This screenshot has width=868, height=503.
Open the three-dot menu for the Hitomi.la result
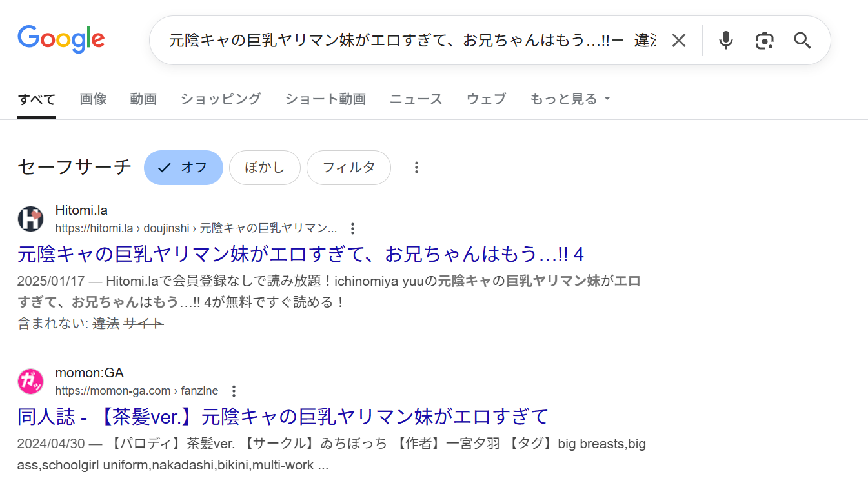click(x=352, y=228)
